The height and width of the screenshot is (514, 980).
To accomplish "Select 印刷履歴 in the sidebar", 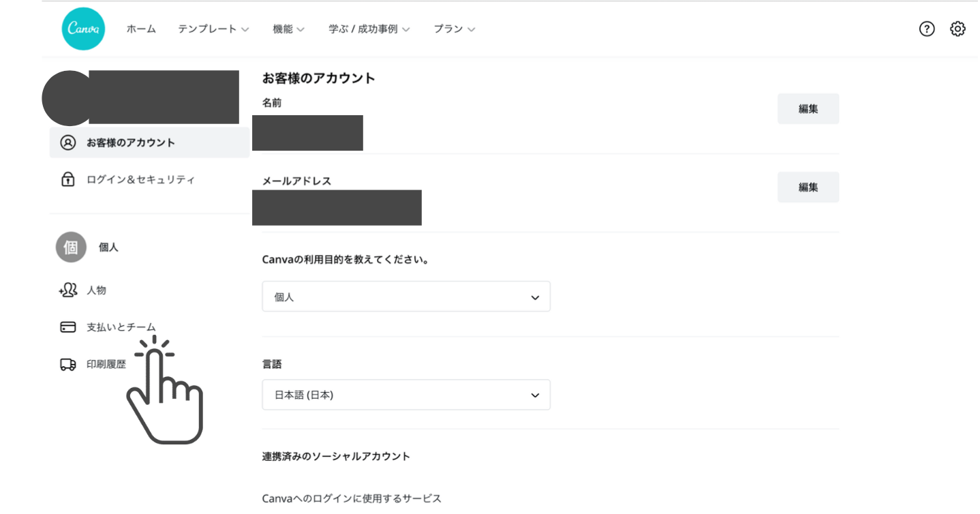I will (x=106, y=365).
